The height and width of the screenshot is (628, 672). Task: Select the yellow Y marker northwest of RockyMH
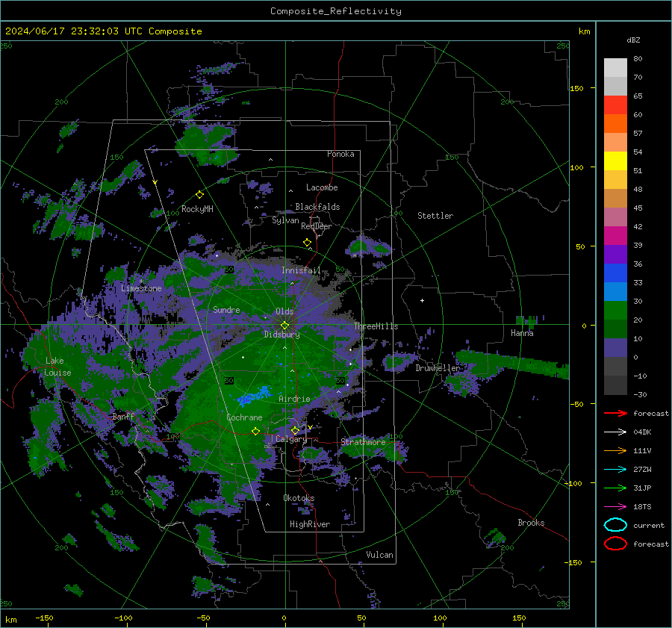click(155, 182)
